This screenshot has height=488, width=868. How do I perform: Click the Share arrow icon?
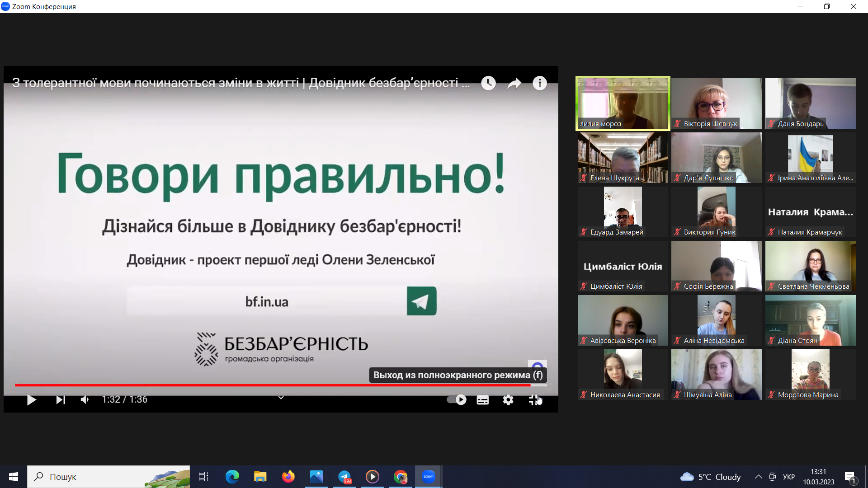click(514, 83)
